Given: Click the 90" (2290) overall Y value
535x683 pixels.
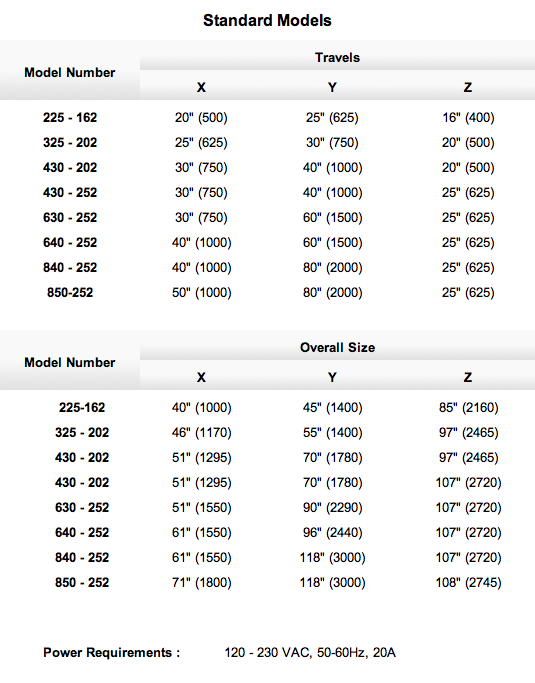Looking at the screenshot, I should [332, 507].
